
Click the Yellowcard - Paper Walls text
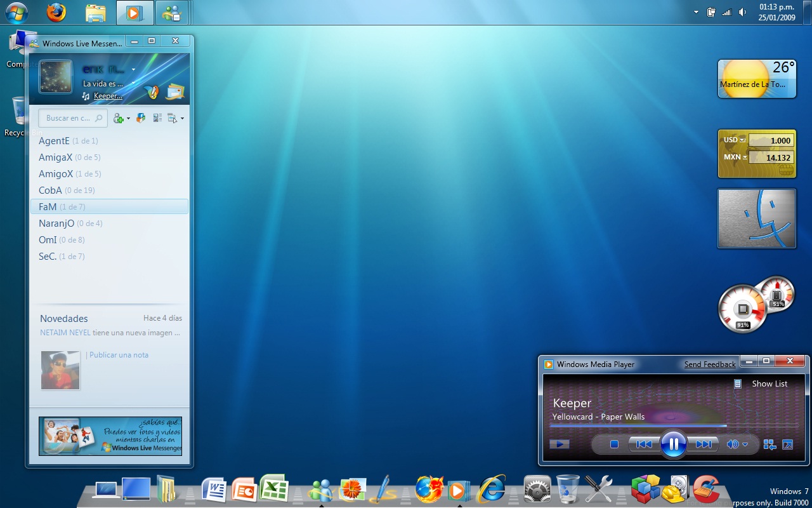click(598, 417)
